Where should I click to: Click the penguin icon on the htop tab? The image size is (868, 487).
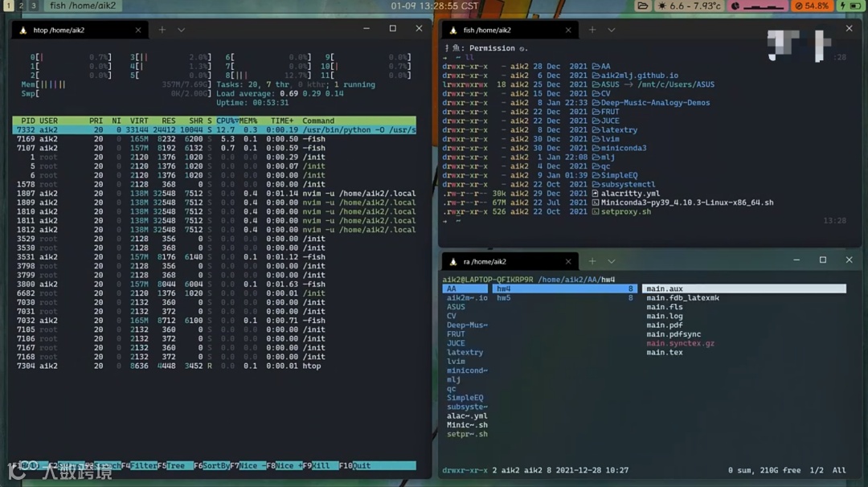click(23, 31)
